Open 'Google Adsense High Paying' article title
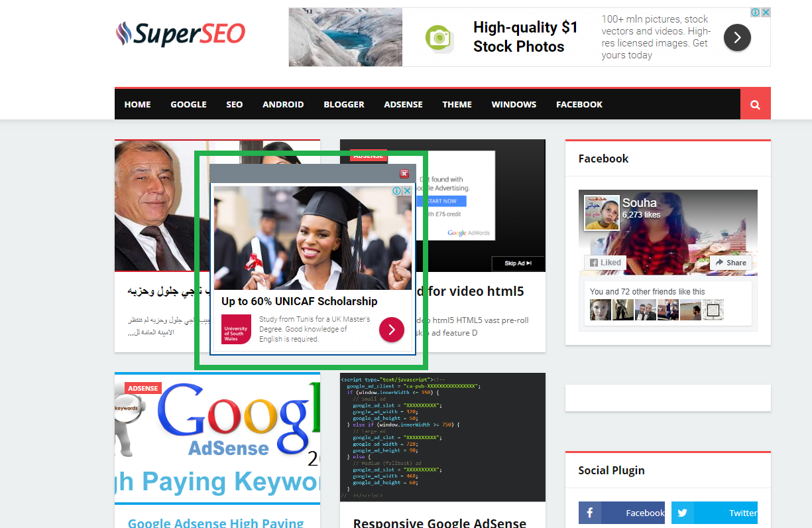The width and height of the screenshot is (812, 528). [x=216, y=523]
